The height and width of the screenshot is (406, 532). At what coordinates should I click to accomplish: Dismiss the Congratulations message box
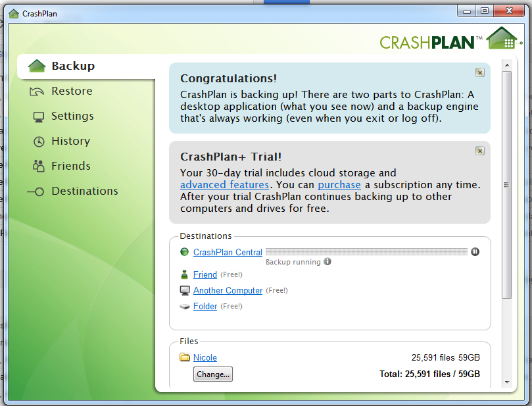click(x=480, y=72)
